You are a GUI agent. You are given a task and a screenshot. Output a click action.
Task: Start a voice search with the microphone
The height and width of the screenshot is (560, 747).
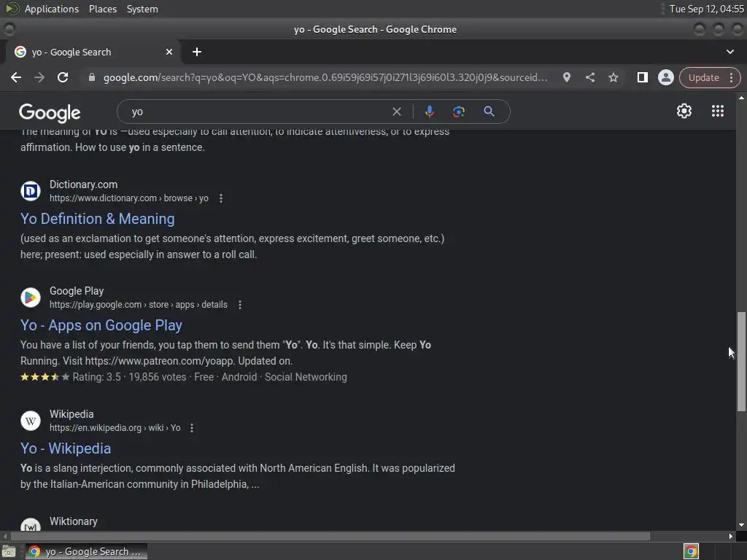[429, 112]
